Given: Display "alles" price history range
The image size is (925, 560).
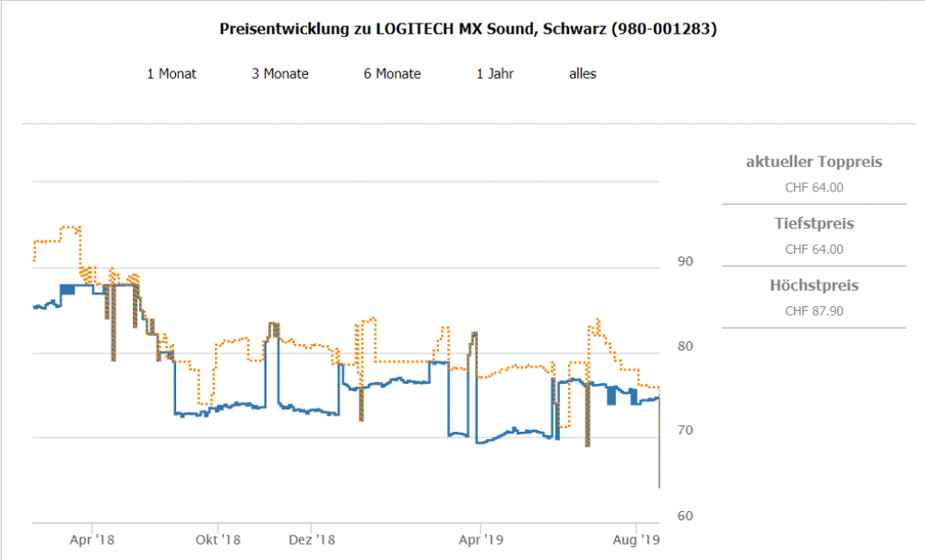Looking at the screenshot, I should [x=583, y=74].
